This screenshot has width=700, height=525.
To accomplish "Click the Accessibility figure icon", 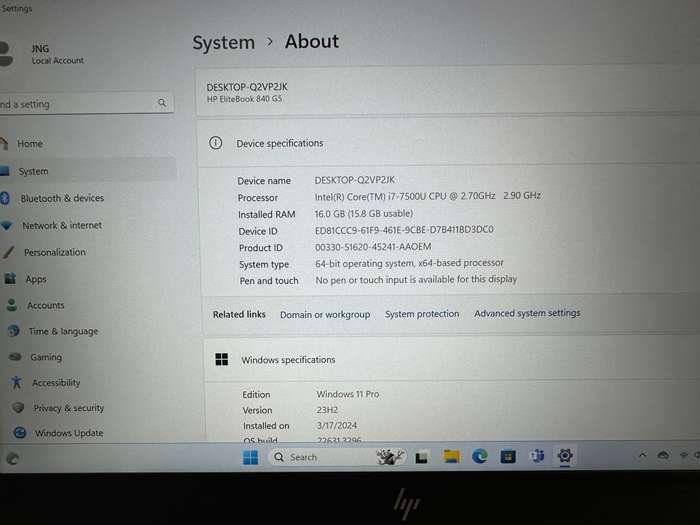I will click(x=17, y=382).
